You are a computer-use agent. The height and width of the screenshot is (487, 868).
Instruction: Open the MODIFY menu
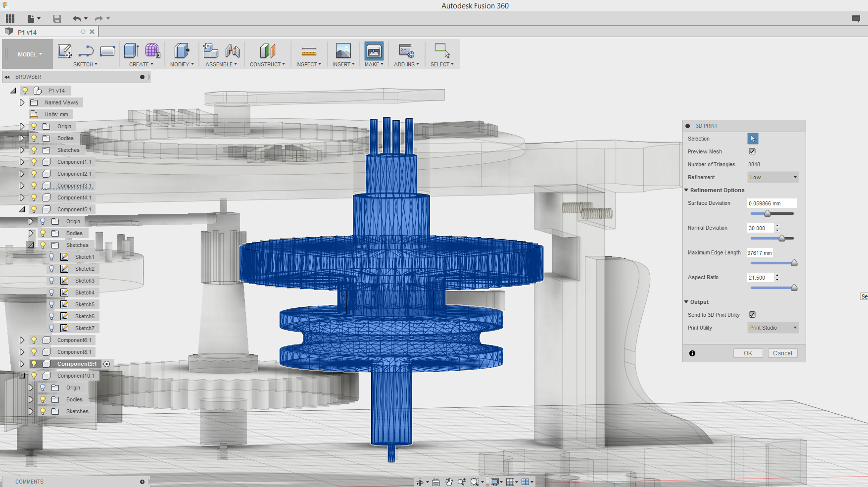coord(182,64)
